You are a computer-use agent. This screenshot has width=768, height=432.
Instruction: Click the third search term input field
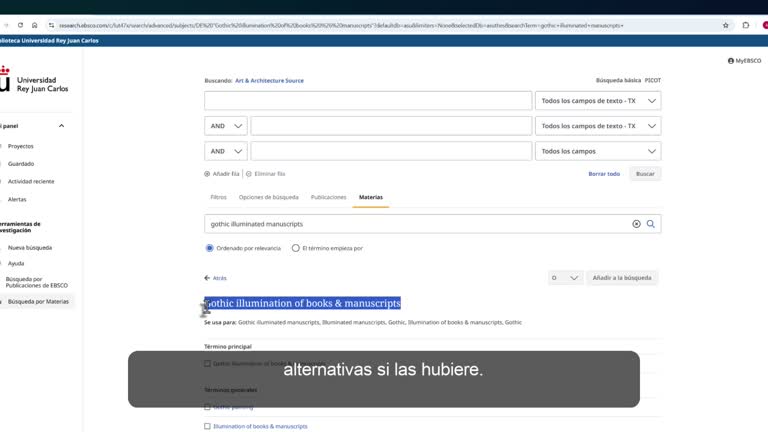(391, 151)
